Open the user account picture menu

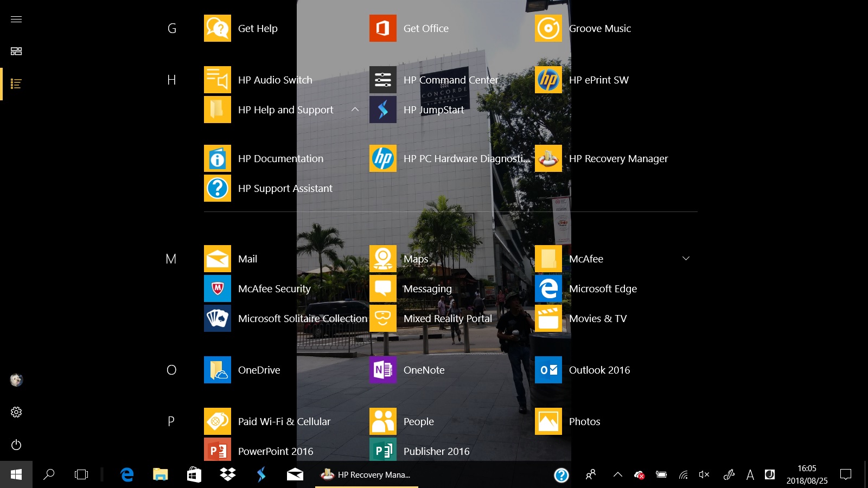coord(16,380)
